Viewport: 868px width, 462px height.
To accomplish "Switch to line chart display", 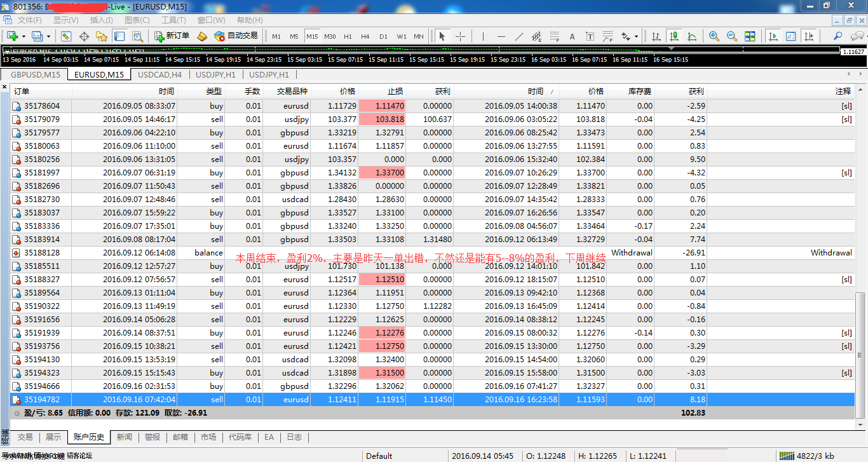I will (x=692, y=36).
